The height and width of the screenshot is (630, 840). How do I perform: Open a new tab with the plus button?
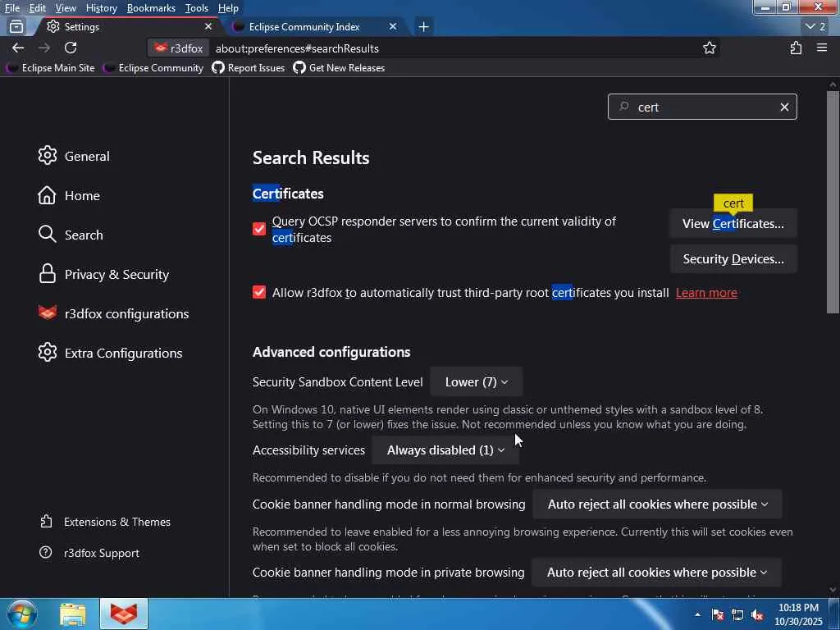pyautogui.click(x=424, y=26)
